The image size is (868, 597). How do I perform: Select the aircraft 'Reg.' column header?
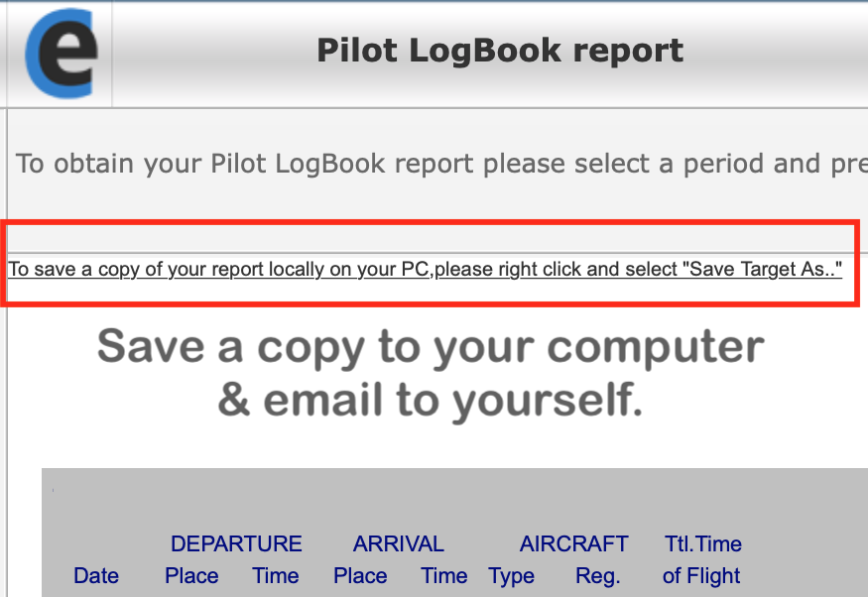pyautogui.click(x=597, y=575)
